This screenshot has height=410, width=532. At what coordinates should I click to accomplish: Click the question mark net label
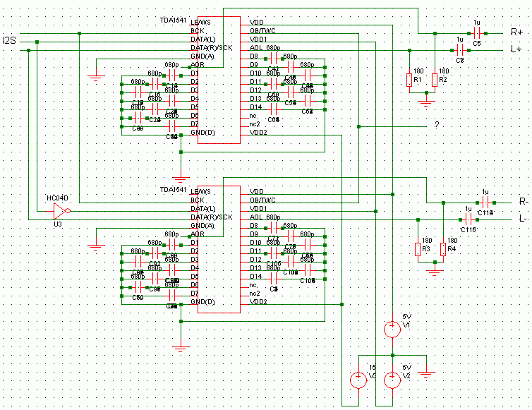436,125
